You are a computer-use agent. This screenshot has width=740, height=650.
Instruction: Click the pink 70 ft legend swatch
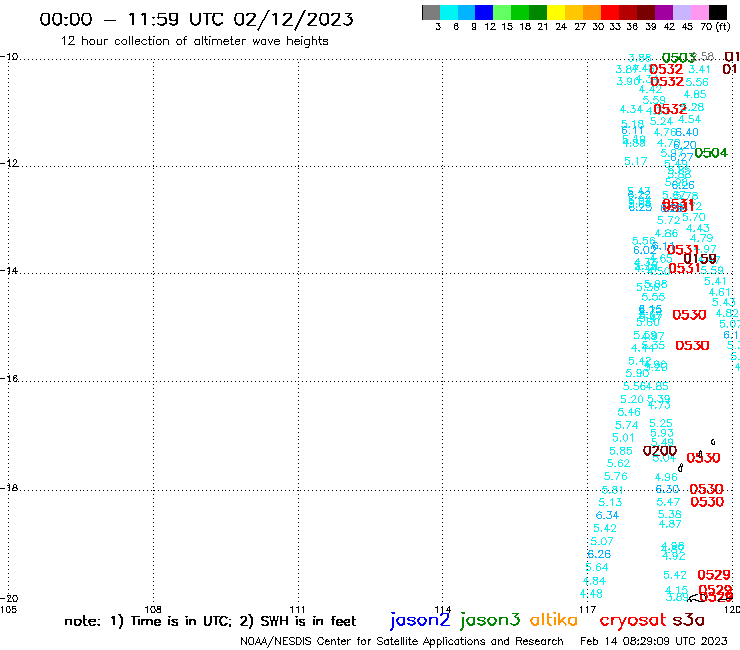point(699,12)
